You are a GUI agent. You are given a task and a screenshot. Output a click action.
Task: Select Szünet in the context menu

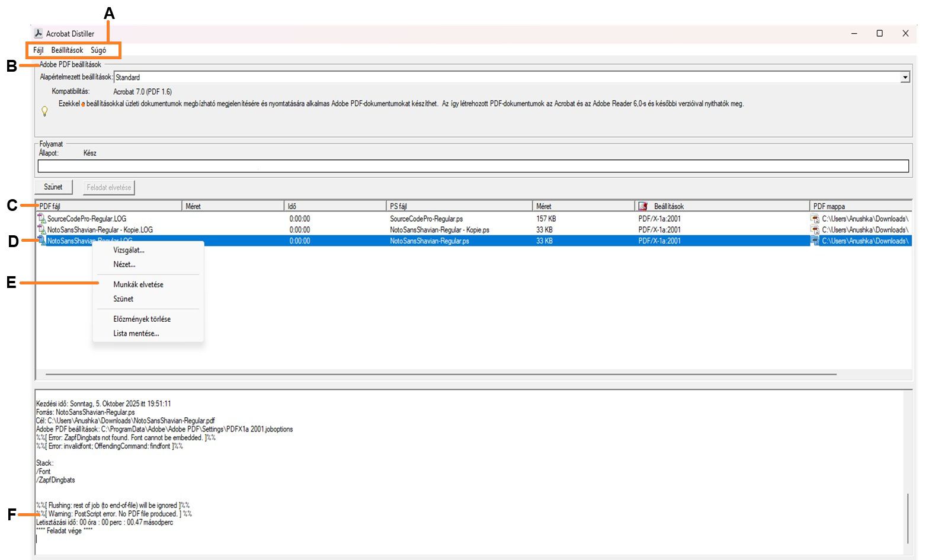148,299
